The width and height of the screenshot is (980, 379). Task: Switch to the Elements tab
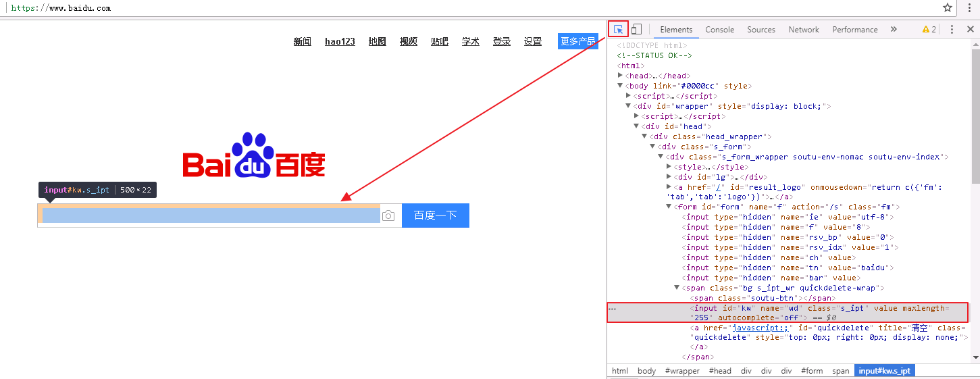(676, 29)
